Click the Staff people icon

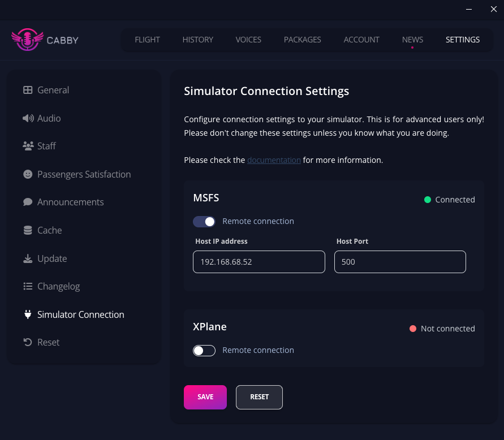[28, 146]
